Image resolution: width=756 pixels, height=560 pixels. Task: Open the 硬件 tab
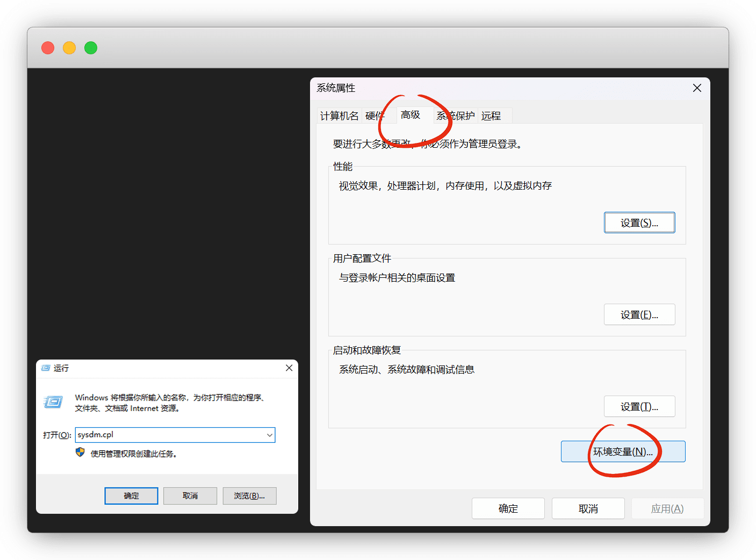click(373, 116)
